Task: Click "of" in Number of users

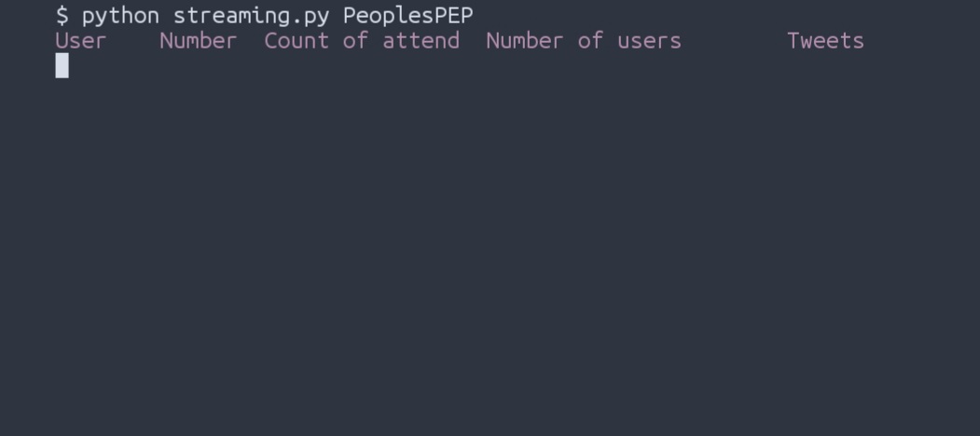Action: pos(590,41)
